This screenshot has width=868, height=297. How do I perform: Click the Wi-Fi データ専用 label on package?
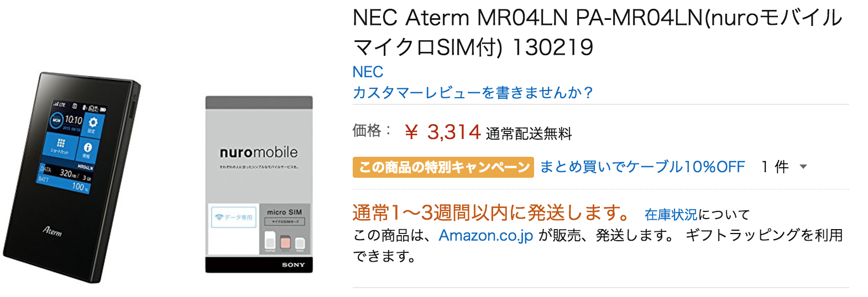pos(233,218)
